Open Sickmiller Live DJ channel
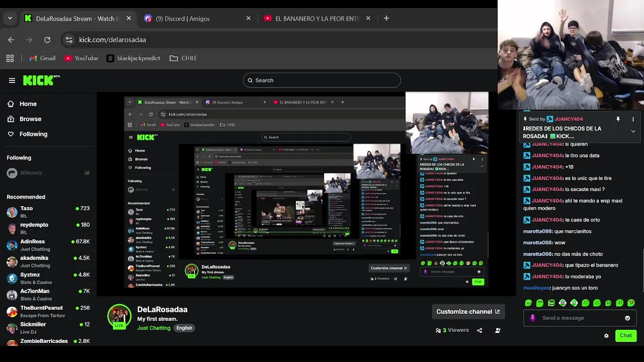 48,328
